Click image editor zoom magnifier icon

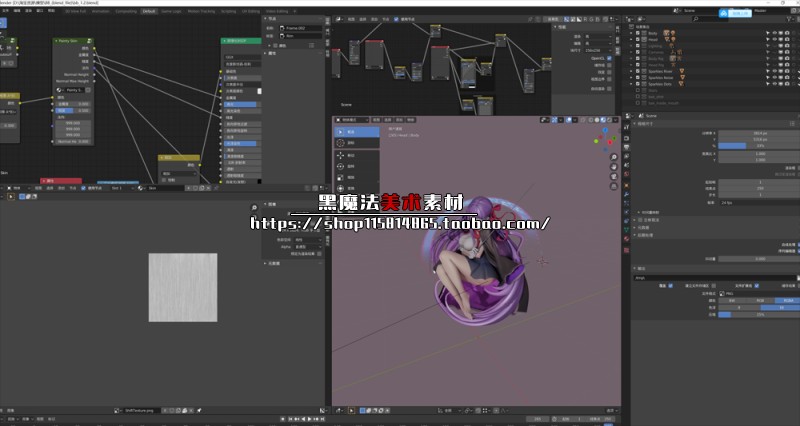pyautogui.click(x=254, y=208)
